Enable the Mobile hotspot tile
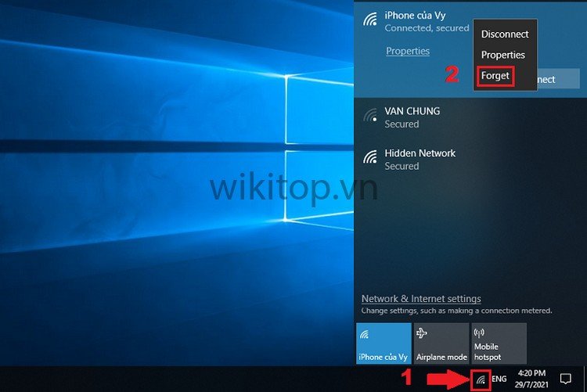 [499, 343]
